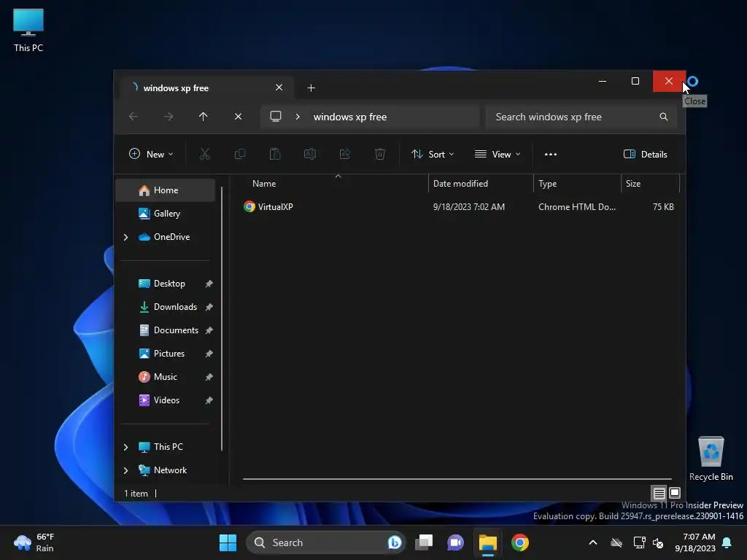Expand the Network tree node

click(x=125, y=470)
